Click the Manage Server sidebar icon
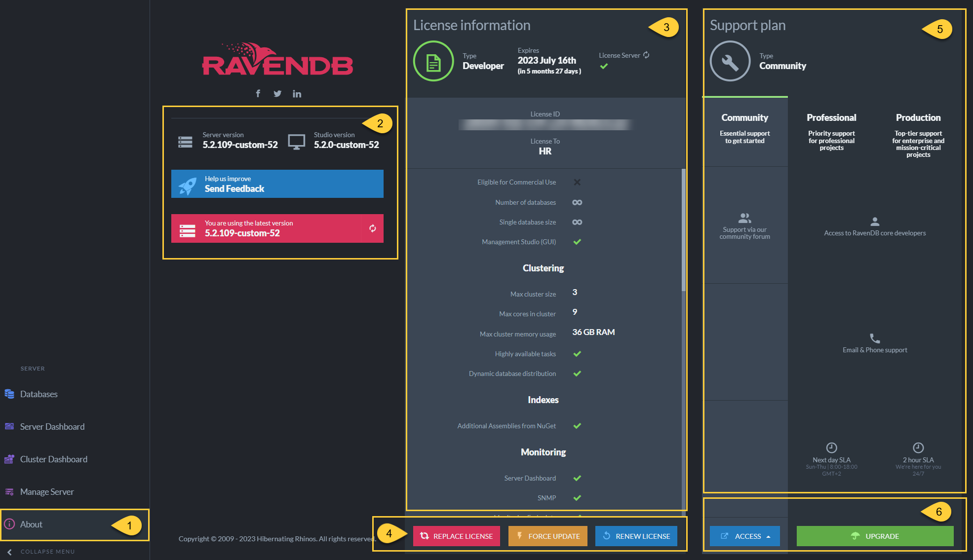This screenshot has height=560, width=973. 9,491
